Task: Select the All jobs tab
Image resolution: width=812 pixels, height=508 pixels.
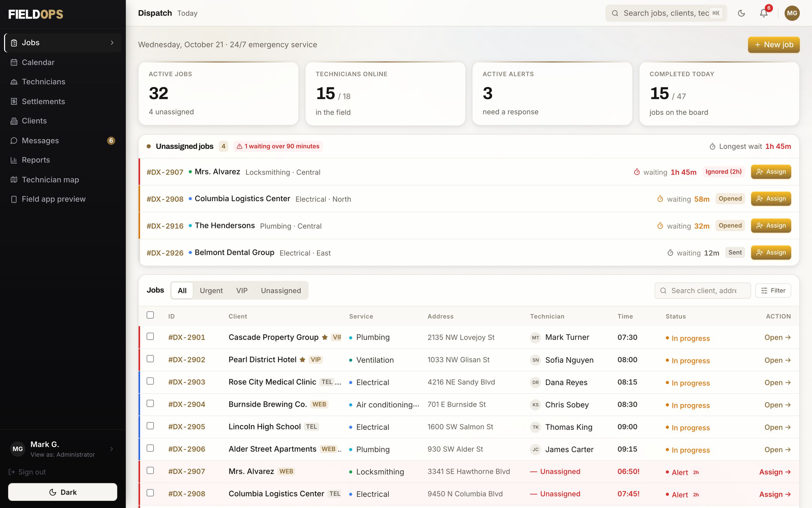Action: [182, 290]
